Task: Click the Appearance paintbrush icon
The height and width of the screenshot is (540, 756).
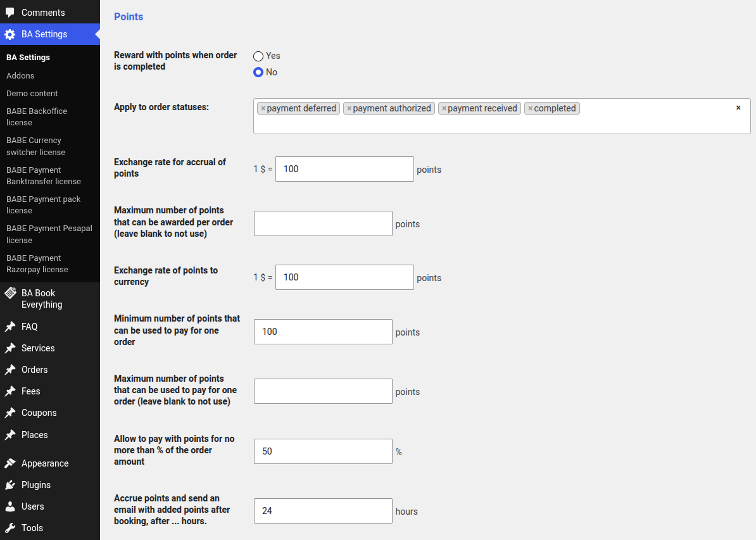Action: click(x=9, y=463)
